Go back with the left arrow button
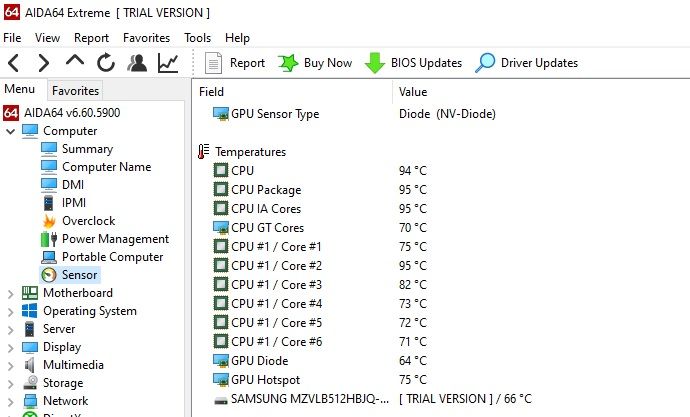 click(14, 63)
